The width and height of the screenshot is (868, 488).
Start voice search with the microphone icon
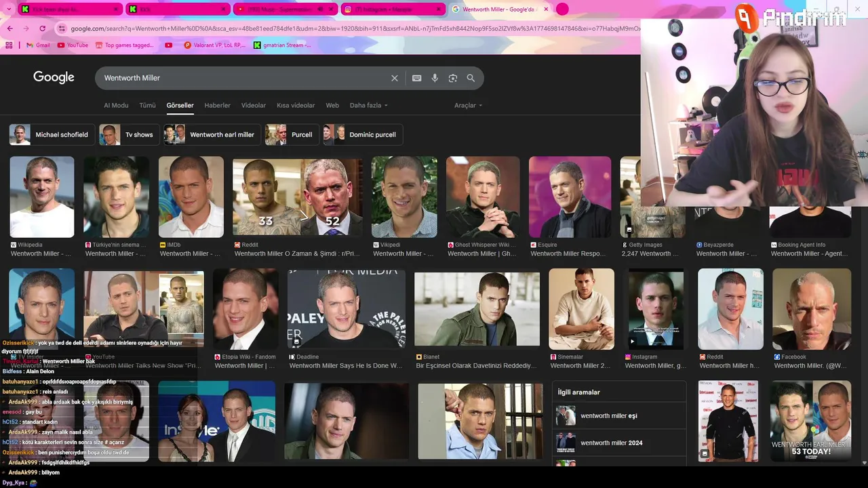(435, 78)
